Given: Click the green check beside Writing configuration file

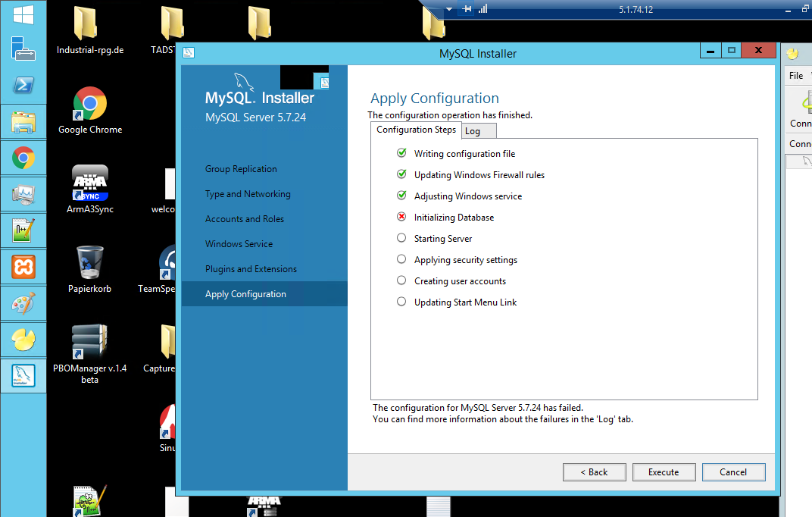Looking at the screenshot, I should pos(401,153).
